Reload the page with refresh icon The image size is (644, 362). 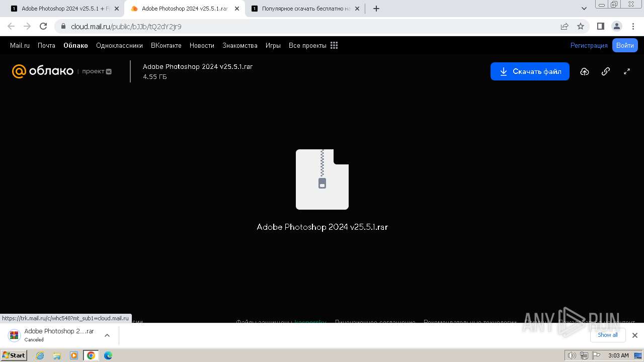(x=43, y=26)
